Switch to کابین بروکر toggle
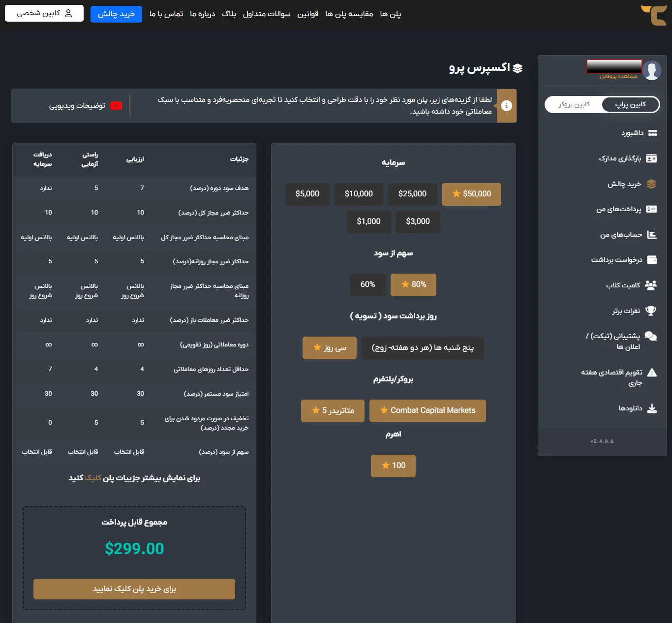This screenshot has width=672, height=623. pos(574,104)
